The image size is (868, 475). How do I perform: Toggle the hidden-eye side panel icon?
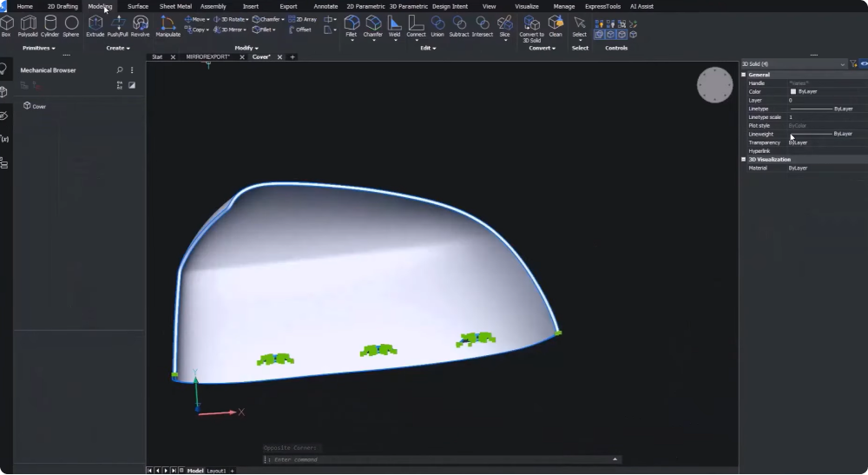click(x=4, y=115)
